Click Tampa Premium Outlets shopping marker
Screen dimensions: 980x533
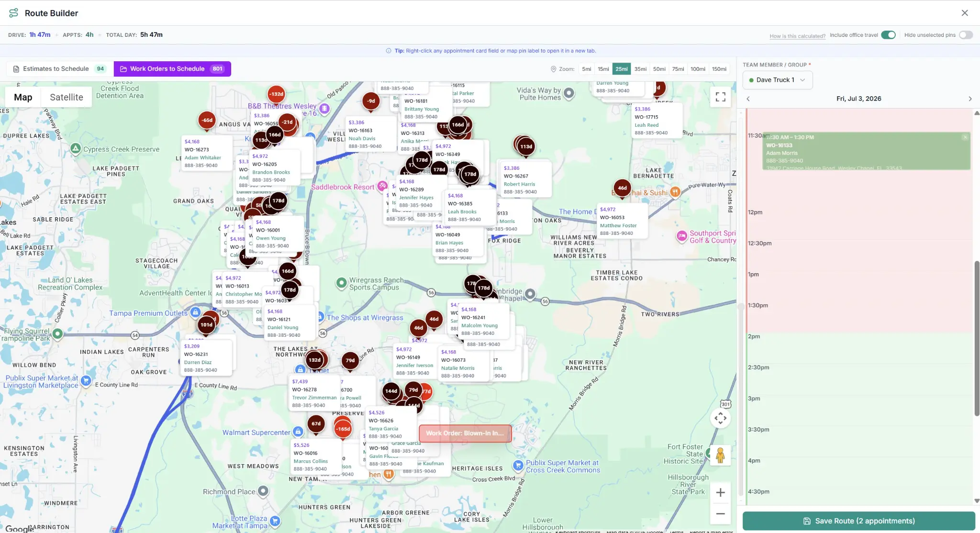tap(195, 312)
